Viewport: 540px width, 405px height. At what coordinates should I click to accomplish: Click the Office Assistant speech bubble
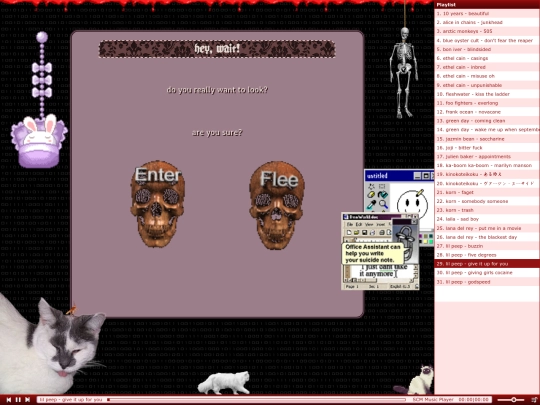373,253
